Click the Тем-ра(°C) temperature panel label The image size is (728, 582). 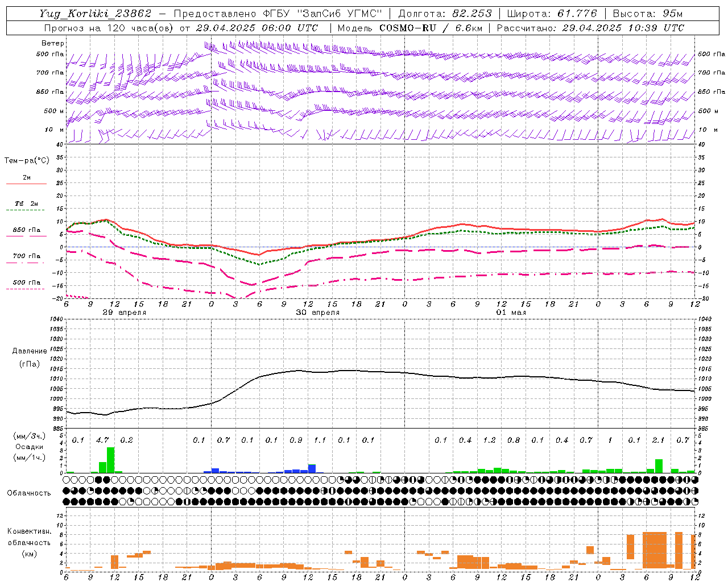27,161
